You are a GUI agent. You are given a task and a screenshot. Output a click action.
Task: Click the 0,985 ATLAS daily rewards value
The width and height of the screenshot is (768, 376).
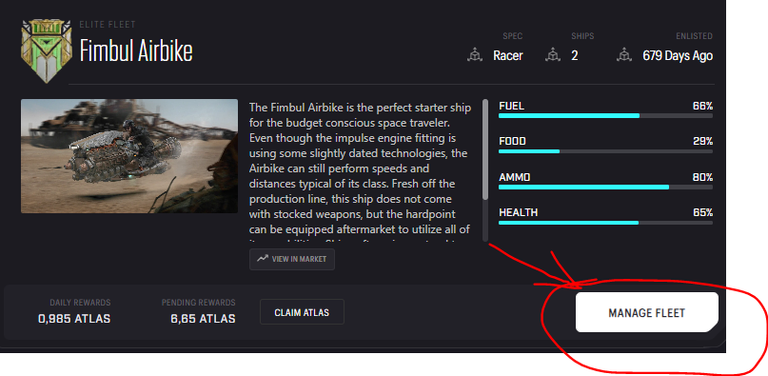(x=74, y=319)
